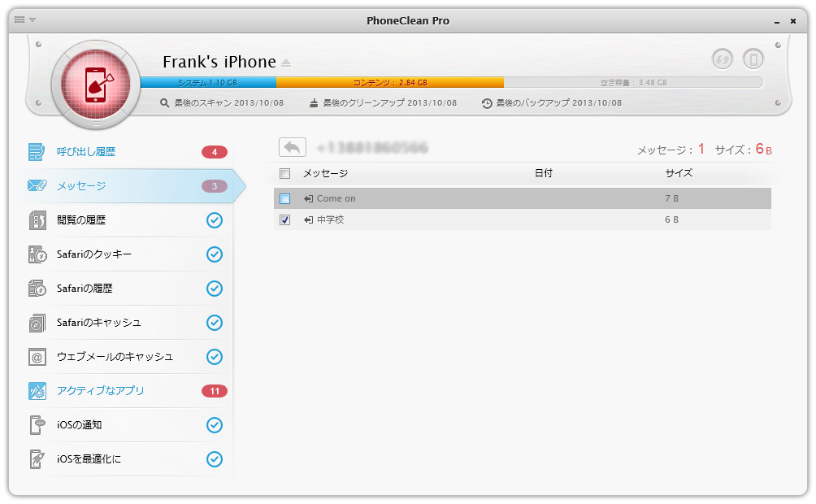Image resolution: width=816 pixels, height=504 pixels.
Task: Click 最後のバックアップ 2013/10/08 text
Action: coord(559,103)
